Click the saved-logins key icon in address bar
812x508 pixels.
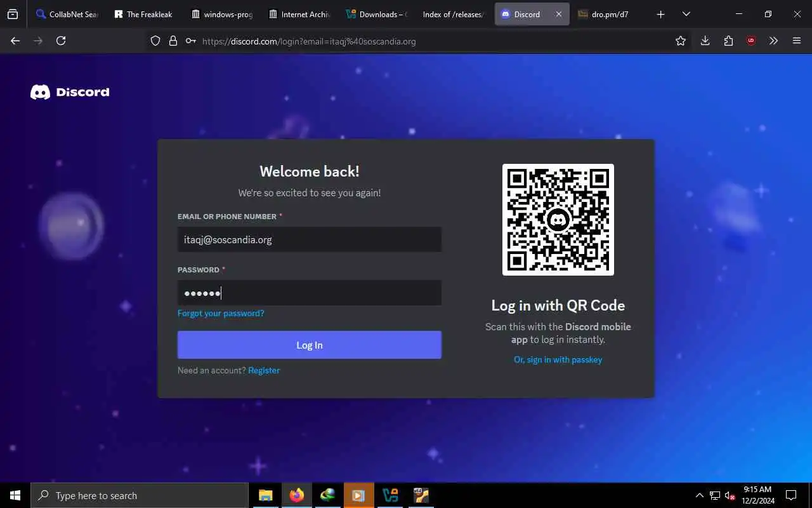(x=190, y=41)
